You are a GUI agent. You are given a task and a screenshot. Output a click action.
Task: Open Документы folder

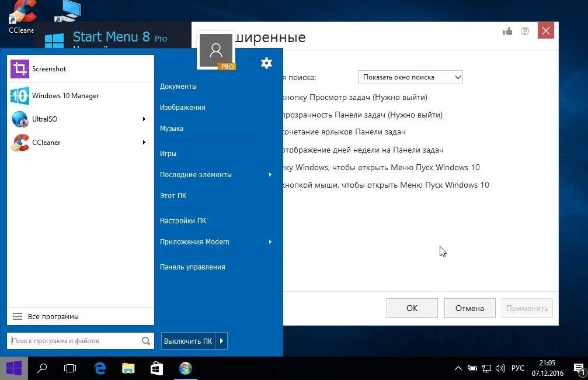[178, 87]
